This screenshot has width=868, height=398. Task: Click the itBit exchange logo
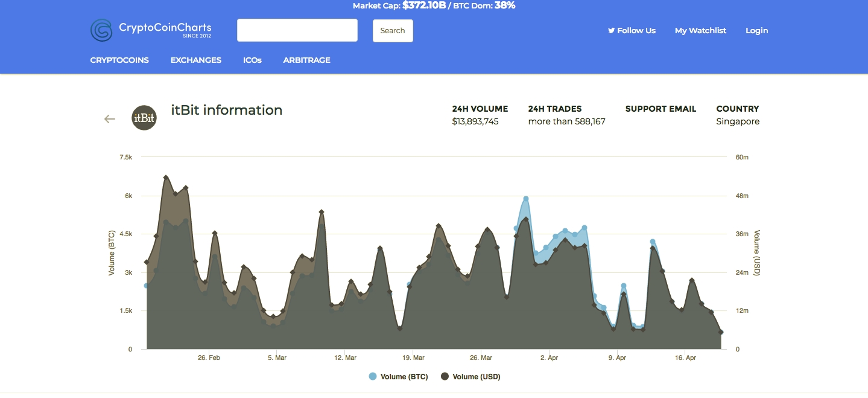tap(144, 118)
